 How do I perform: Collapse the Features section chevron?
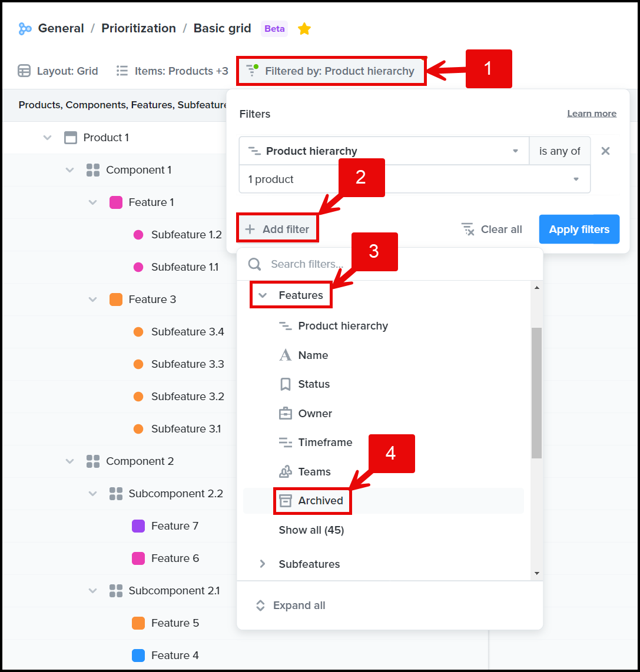coord(261,294)
